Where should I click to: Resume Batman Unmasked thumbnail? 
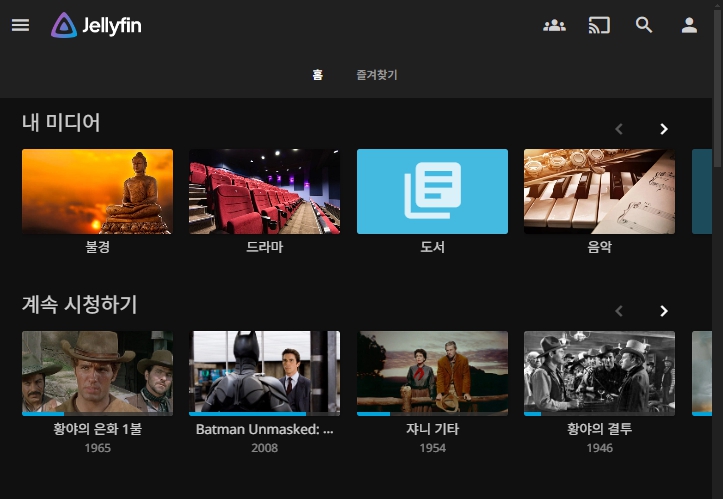(x=265, y=372)
